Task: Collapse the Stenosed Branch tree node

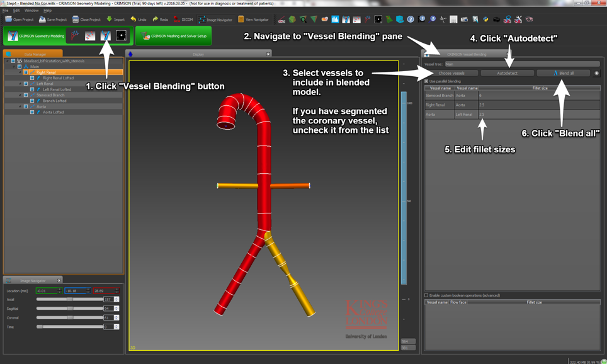Action: coord(20,95)
